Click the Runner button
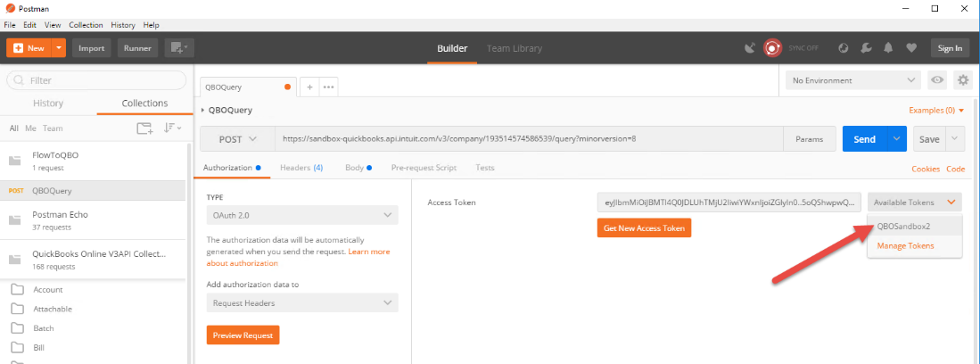 [137, 48]
